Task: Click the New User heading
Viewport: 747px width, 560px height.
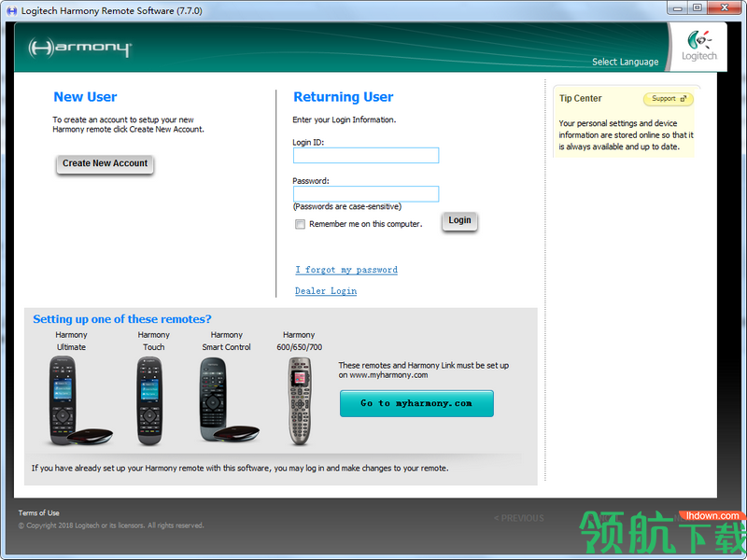Action: click(x=85, y=97)
